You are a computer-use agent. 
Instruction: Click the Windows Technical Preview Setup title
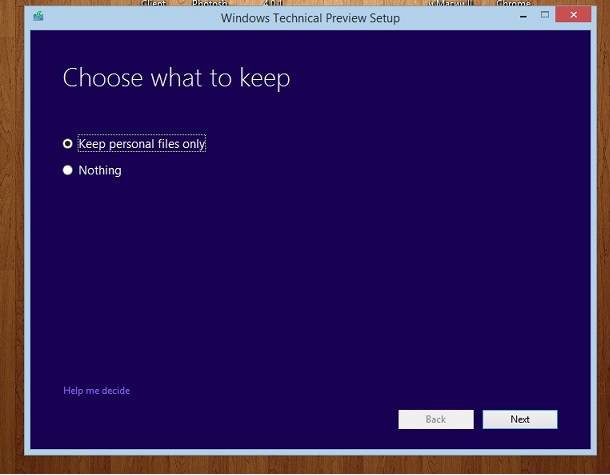coord(310,18)
